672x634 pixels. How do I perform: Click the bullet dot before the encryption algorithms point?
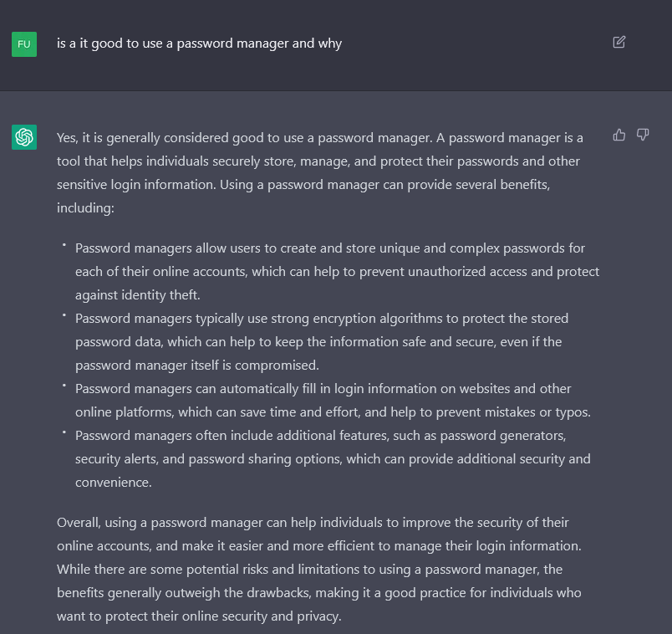point(64,315)
